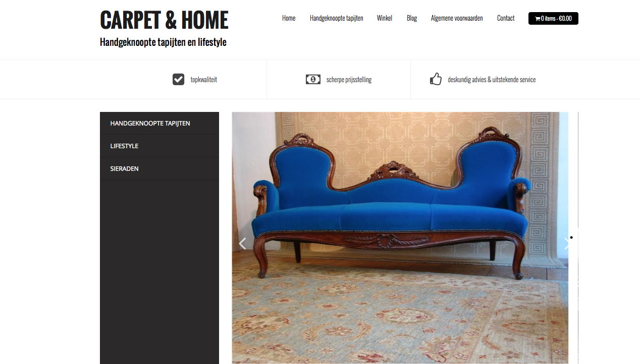Click the topkwaliteit text label
Image resolution: width=640 pixels, height=364 pixels.
coord(204,80)
